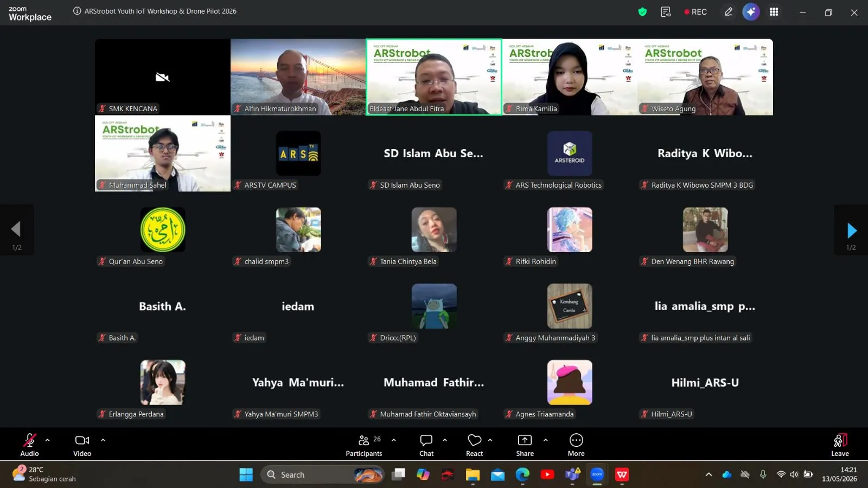Go to next page of participants
Viewport: 868px width, 488px height.
[851, 230]
